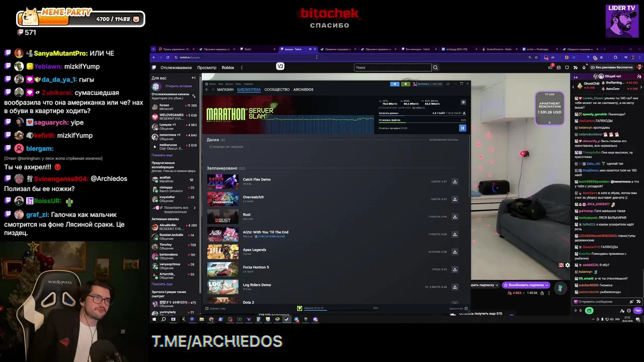Open Справка menu in Steam
The width and height of the screenshot is (644, 362).
point(248,84)
